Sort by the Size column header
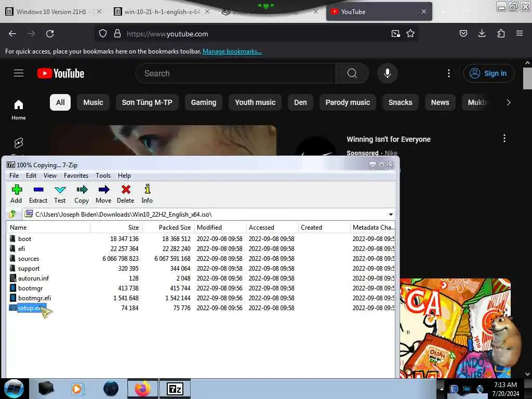The image size is (532, 399). click(x=117, y=228)
